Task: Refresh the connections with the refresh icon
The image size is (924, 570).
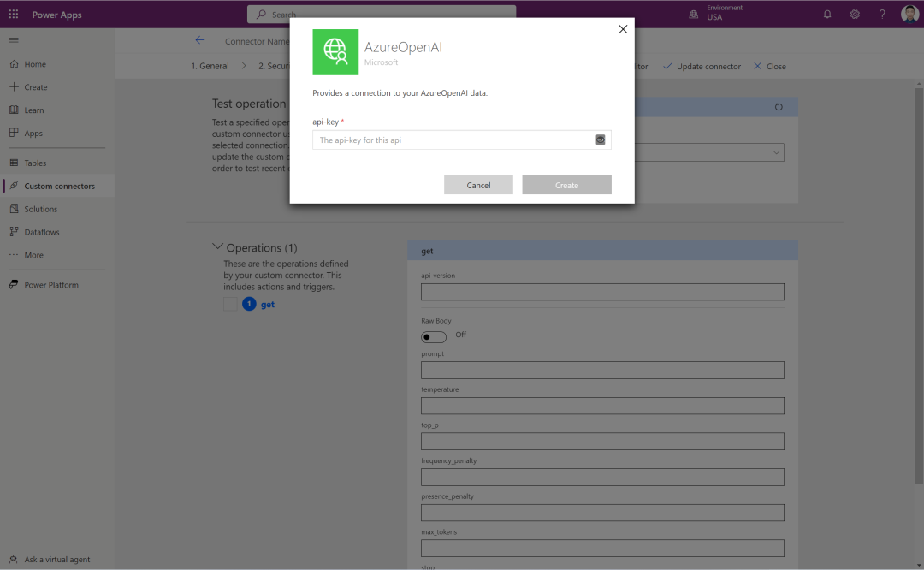Action: (x=779, y=107)
